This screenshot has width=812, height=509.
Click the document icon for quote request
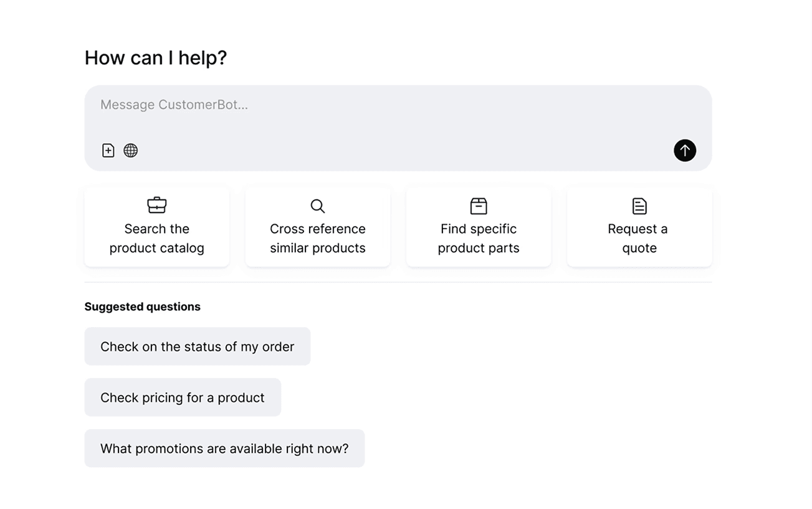tap(639, 206)
